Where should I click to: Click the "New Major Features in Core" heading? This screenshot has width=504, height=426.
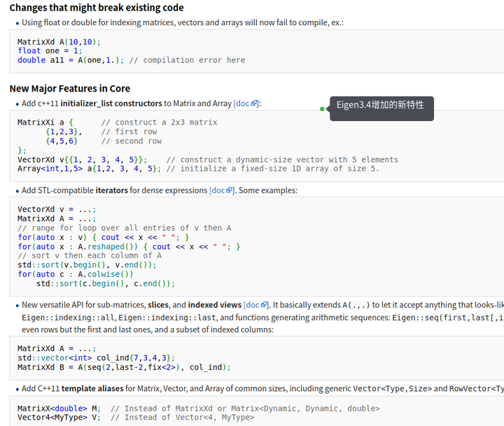pos(69,88)
